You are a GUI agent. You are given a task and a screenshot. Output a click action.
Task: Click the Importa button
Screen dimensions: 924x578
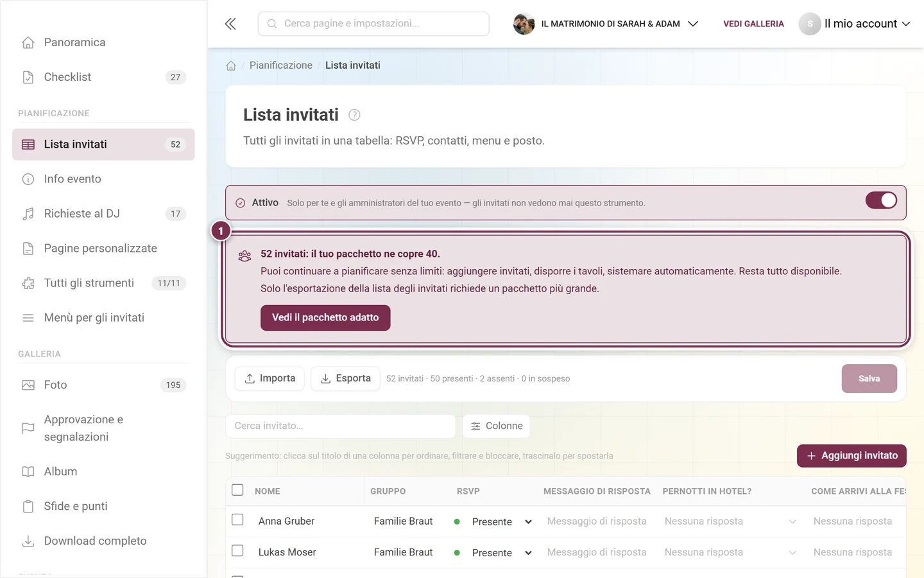pos(269,379)
